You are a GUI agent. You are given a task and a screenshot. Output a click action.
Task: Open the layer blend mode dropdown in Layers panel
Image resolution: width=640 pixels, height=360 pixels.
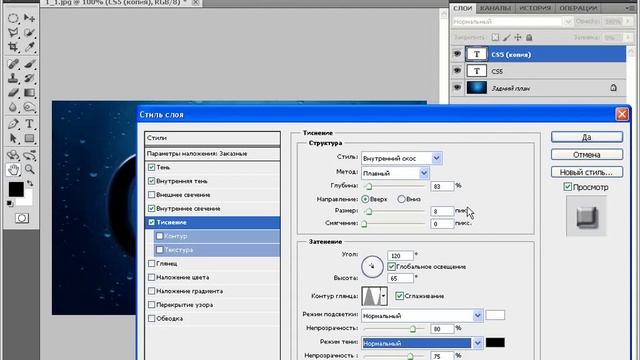pyautogui.click(x=512, y=22)
